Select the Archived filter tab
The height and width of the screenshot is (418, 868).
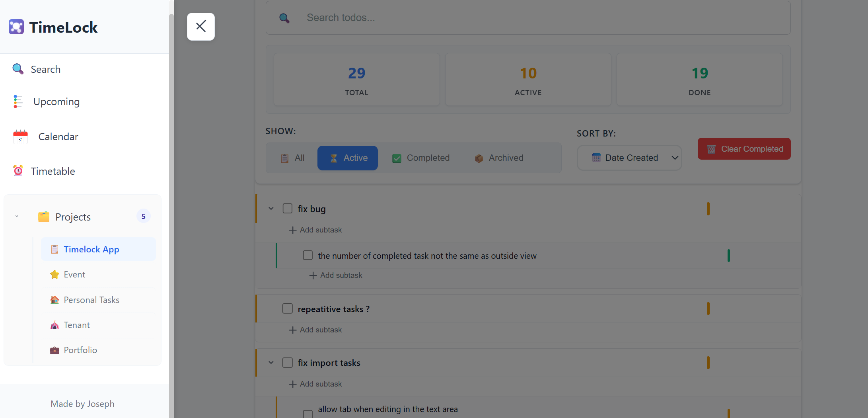499,158
